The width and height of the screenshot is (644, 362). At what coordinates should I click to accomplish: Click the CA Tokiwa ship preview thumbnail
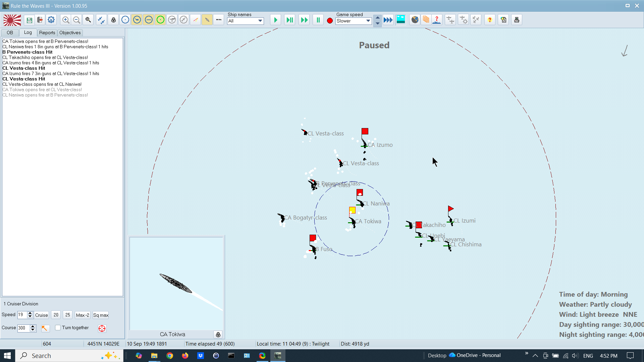point(176,284)
